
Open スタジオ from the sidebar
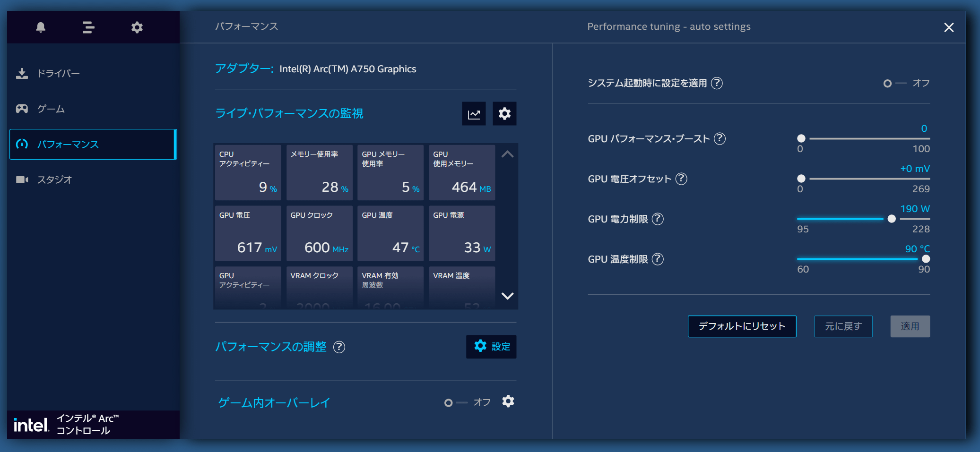(55, 180)
